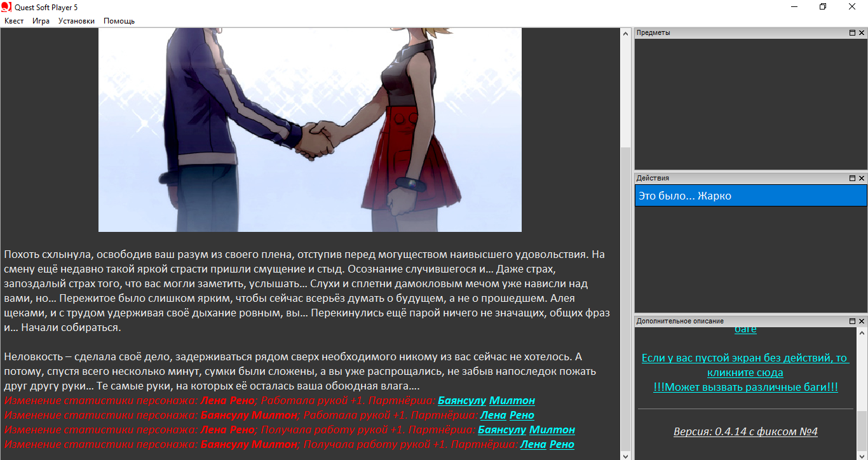Viewport: 868px width, 460px height.
Task: Close the Действия panel
Action: [862, 179]
